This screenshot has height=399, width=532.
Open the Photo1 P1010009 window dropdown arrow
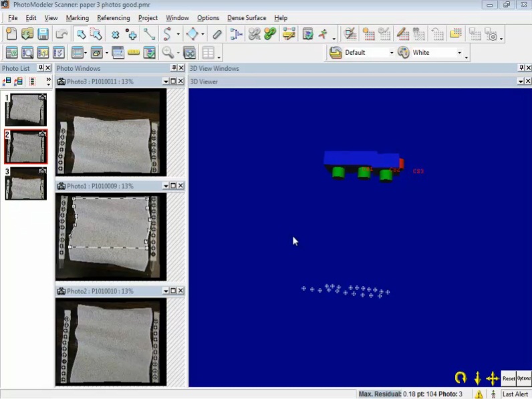pos(166,186)
